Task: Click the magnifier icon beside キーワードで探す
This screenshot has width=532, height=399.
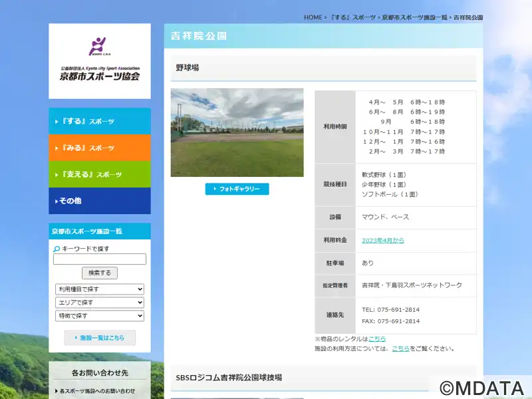Action: 57,249
